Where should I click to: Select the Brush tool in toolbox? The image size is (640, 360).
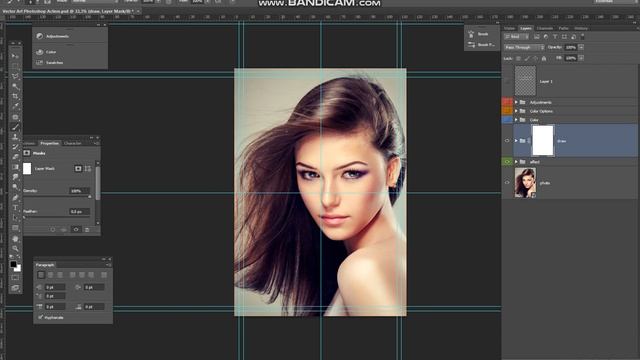(15, 127)
